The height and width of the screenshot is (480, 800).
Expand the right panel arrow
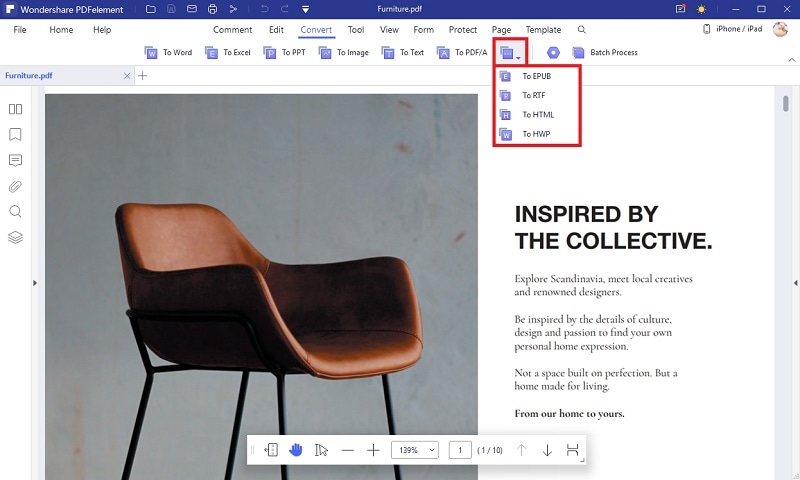coord(795,283)
